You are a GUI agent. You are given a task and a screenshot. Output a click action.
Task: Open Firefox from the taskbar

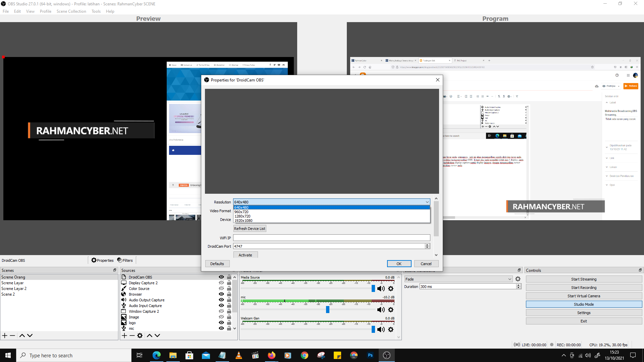[x=272, y=355]
